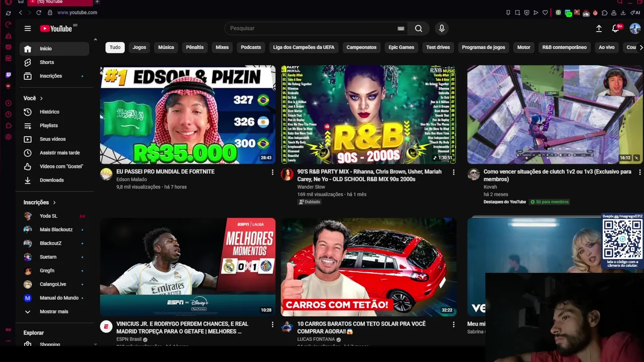644x362 pixels.
Task: Open new browser tab plus button
Action: tap(97, 2)
